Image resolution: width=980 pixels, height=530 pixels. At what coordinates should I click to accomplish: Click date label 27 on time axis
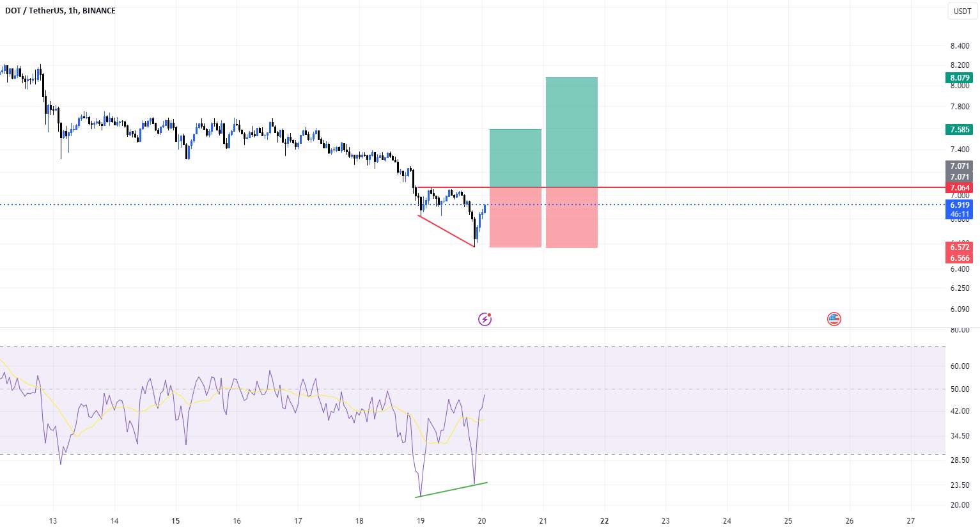(x=911, y=521)
